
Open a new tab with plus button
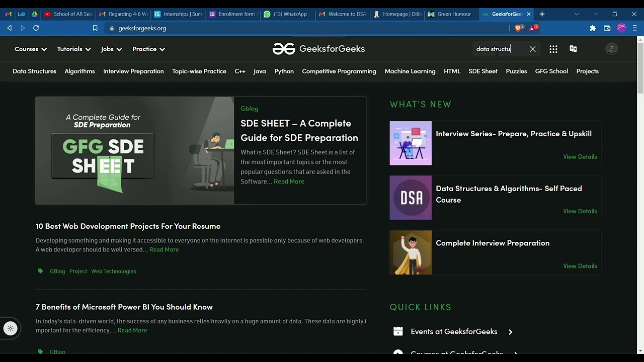point(542,14)
